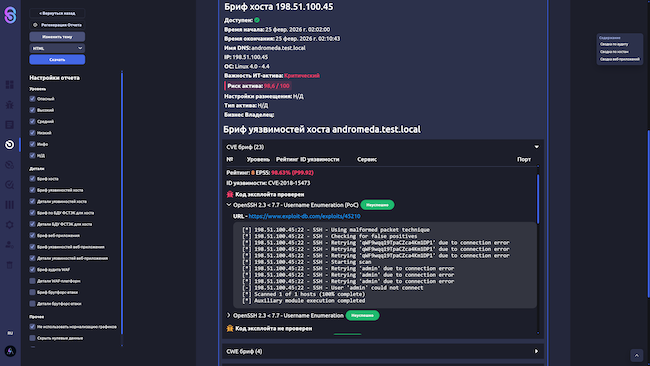Click the gear icon on 'Регенерация Отчета'
The image size is (650, 366).
pos(35,25)
